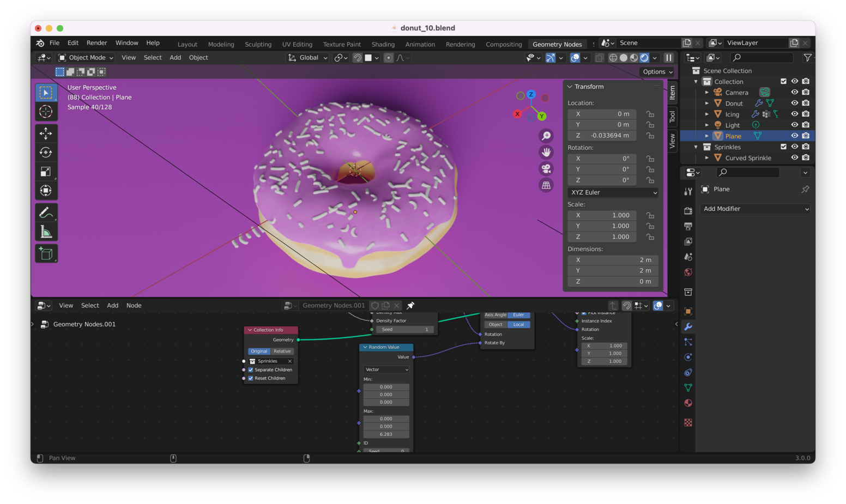
Task: Pin the Geometry Nodes node tree
Action: tap(410, 306)
